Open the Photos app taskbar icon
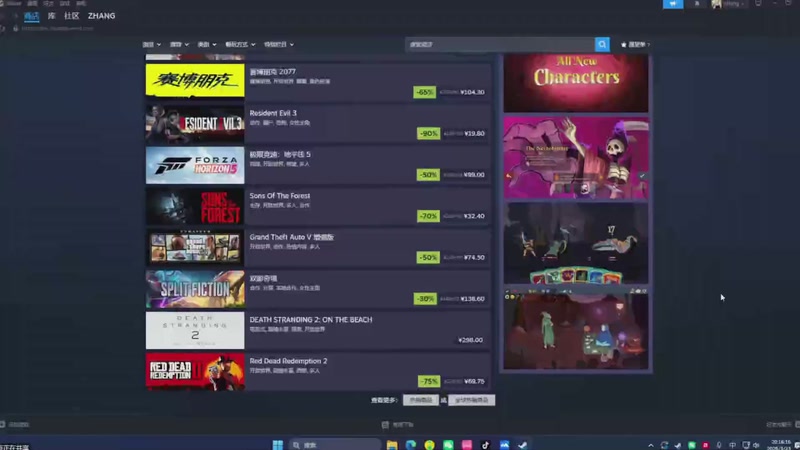The height and width of the screenshot is (450, 800). (504, 445)
